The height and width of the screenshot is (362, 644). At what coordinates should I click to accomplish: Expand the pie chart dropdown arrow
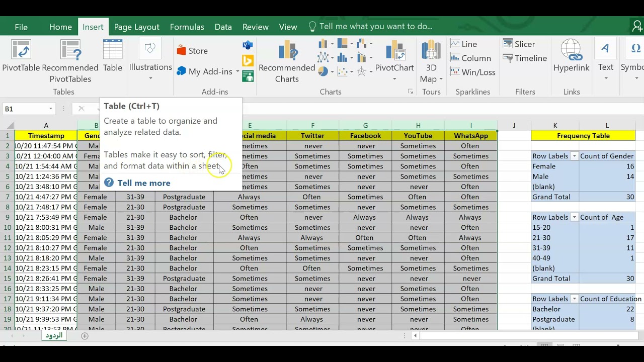point(332,72)
